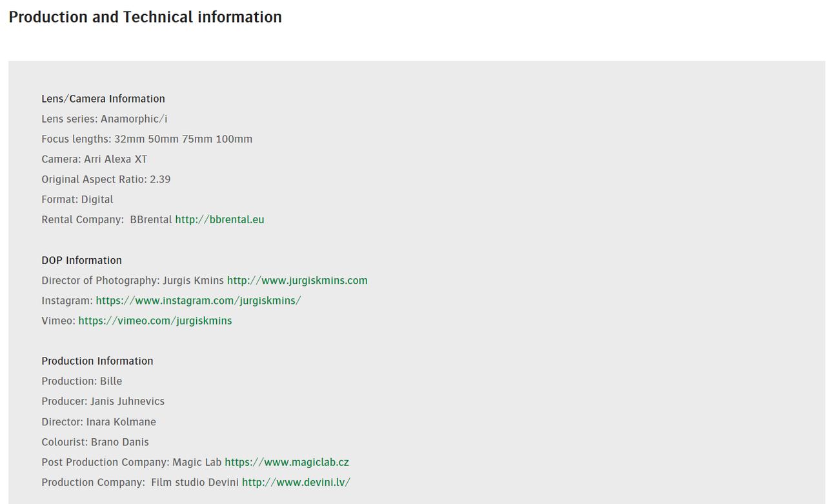Open the www.devini.lv production company link

(296, 482)
